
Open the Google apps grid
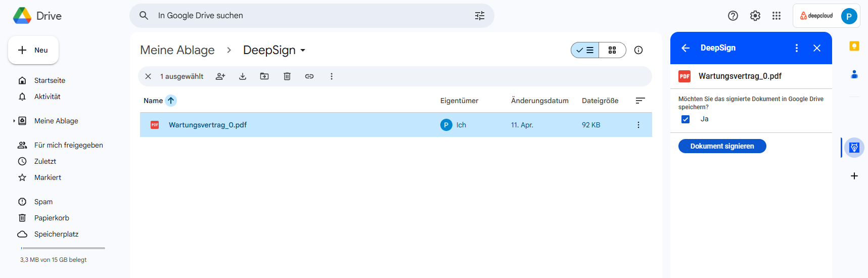coord(776,16)
